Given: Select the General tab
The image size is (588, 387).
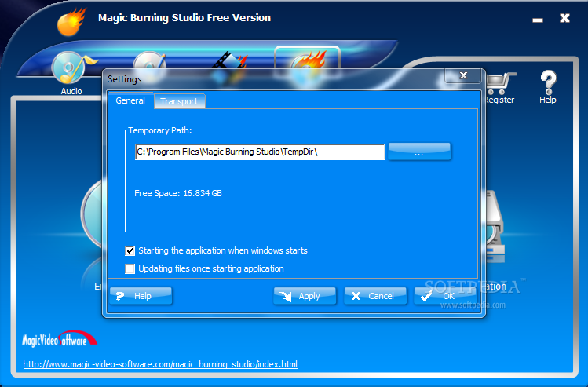Looking at the screenshot, I should pos(130,100).
